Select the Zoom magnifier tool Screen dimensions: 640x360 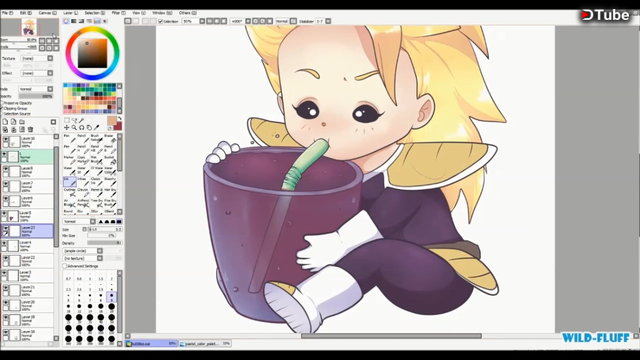coord(74,128)
